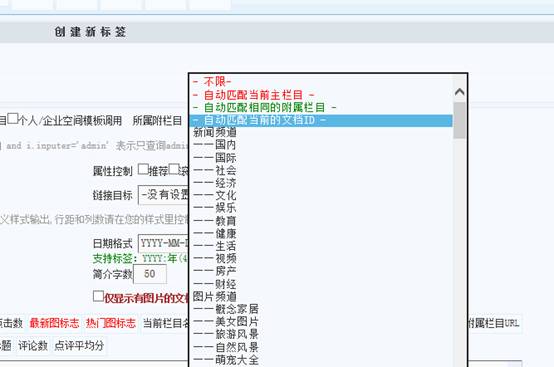Screen dimensions: 554x367
Task: Select '——美女图片' in the list
Action: 321,322
